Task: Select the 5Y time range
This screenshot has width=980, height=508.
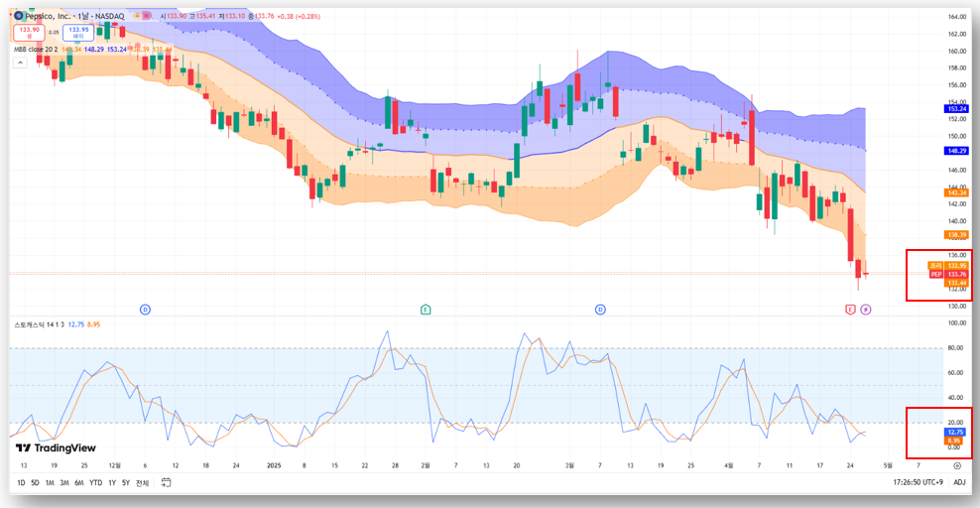Action: tap(126, 483)
